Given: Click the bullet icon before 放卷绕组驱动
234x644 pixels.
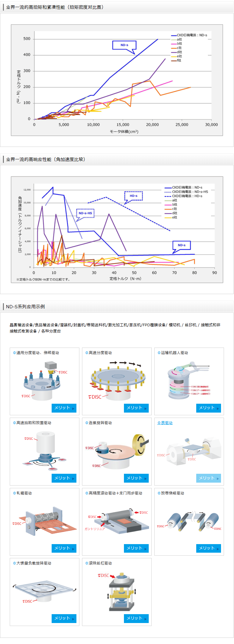Looking at the screenshot, I should click(x=159, y=493).
